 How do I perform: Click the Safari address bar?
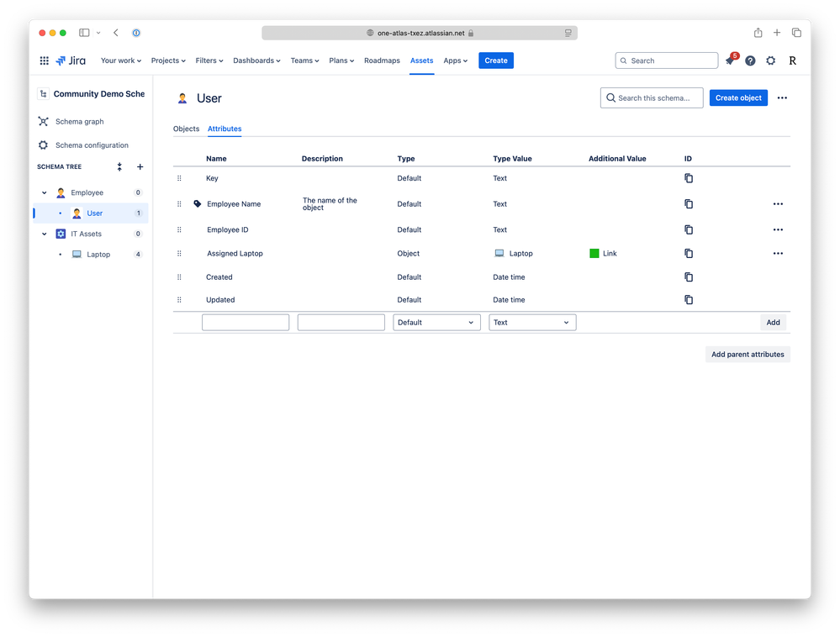pyautogui.click(x=420, y=33)
